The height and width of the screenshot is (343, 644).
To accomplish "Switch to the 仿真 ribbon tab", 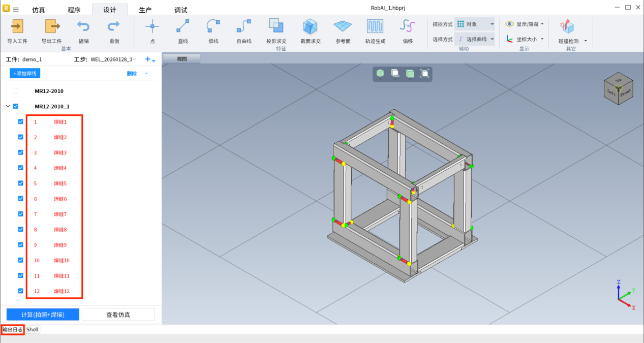I will (x=39, y=10).
